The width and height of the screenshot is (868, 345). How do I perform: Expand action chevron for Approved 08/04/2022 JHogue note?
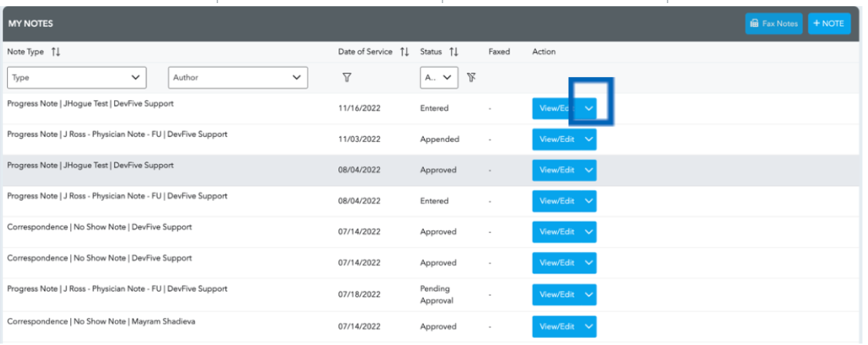click(589, 170)
